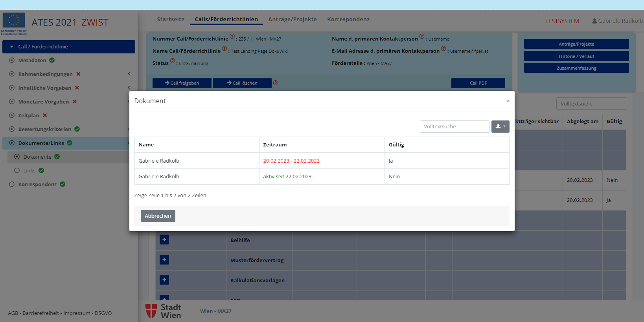Click the help icon next to Call löschen
Screen dimensions: 644x322
pos(276,83)
